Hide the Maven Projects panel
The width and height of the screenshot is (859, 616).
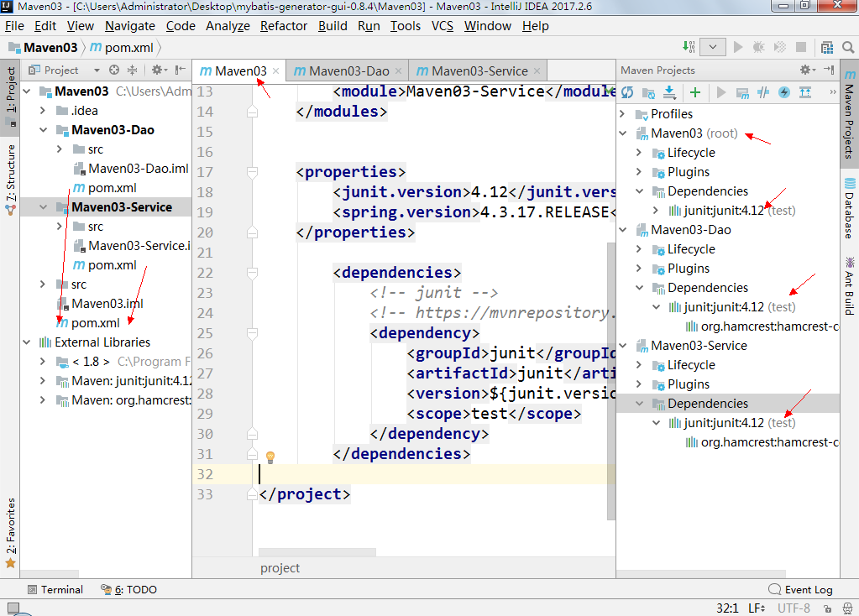829,70
